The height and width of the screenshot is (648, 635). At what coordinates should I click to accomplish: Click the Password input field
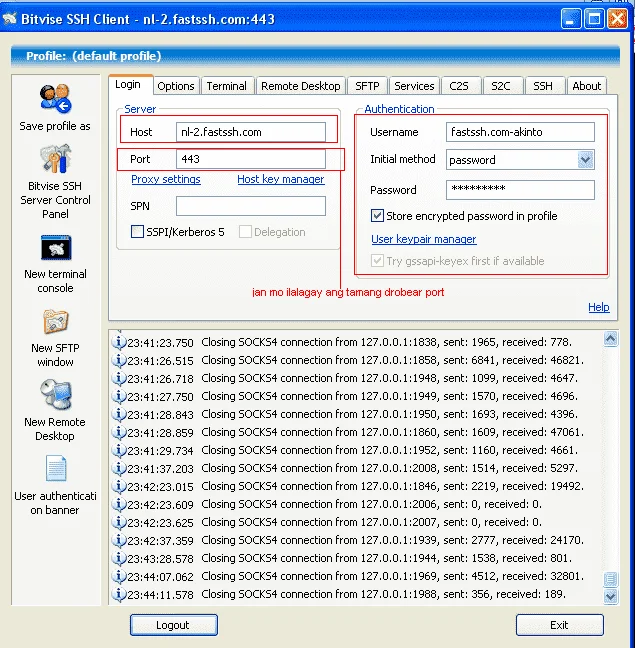[520, 190]
